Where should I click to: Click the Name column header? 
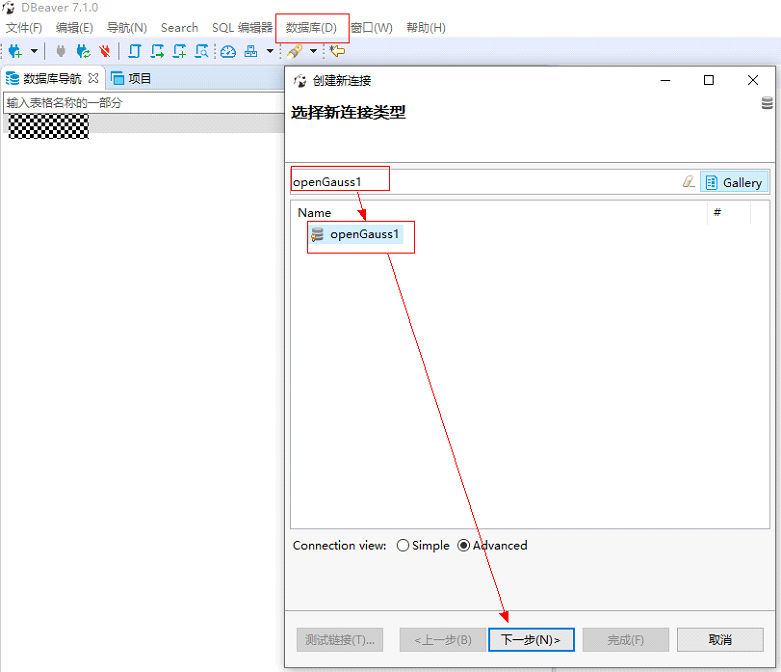(x=314, y=213)
